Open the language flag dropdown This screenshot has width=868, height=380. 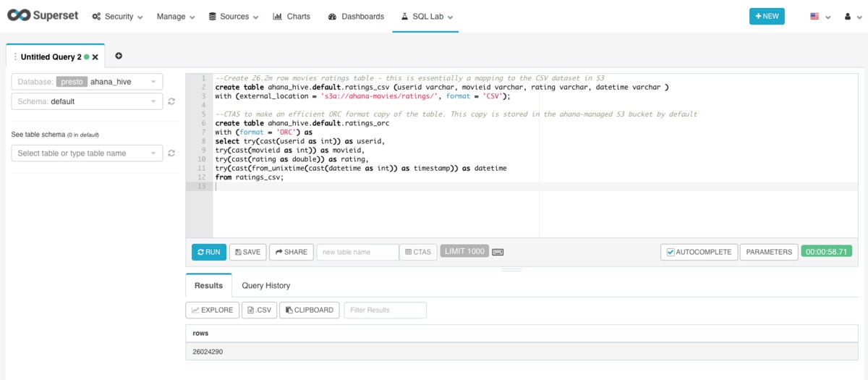[x=820, y=17]
